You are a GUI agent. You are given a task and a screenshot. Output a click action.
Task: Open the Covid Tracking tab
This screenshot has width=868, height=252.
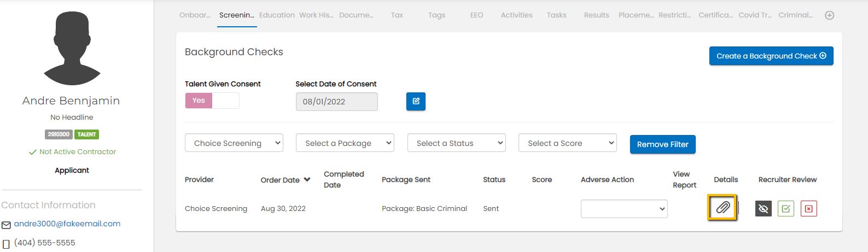(755, 15)
